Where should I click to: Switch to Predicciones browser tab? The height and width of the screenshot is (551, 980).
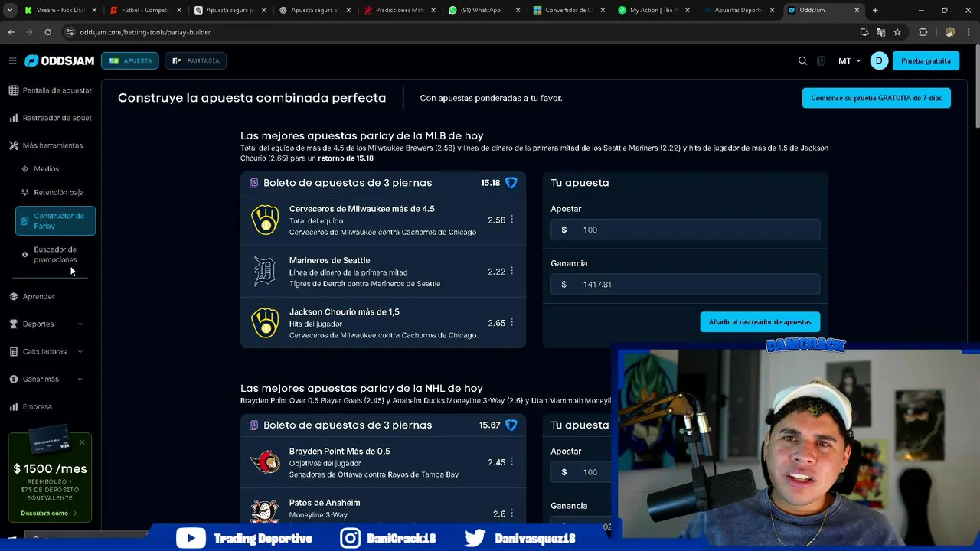[399, 10]
